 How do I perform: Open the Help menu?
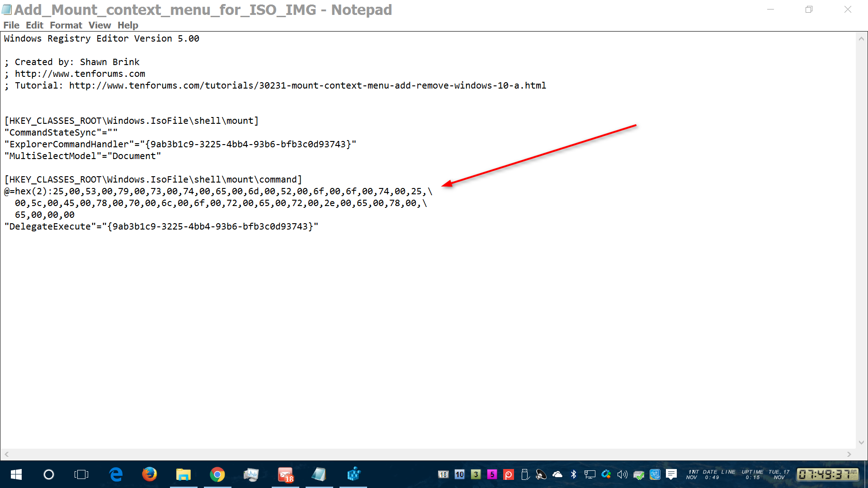128,25
